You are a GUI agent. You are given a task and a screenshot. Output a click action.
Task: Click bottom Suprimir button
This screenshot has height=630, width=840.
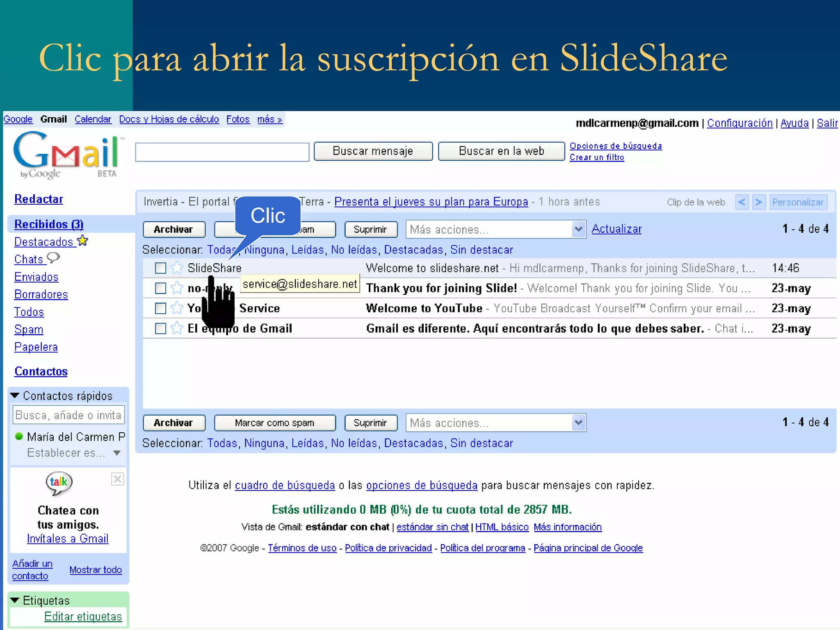click(371, 423)
